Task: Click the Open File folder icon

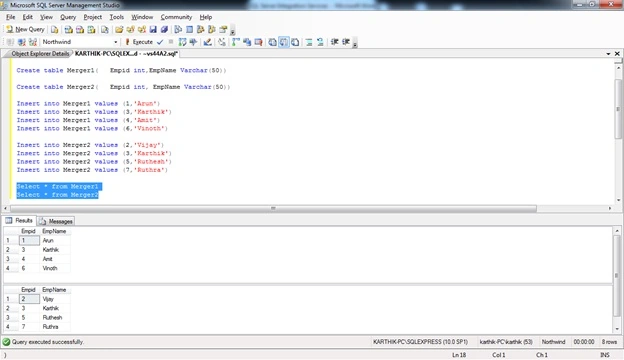Action: pyautogui.click(x=119, y=29)
